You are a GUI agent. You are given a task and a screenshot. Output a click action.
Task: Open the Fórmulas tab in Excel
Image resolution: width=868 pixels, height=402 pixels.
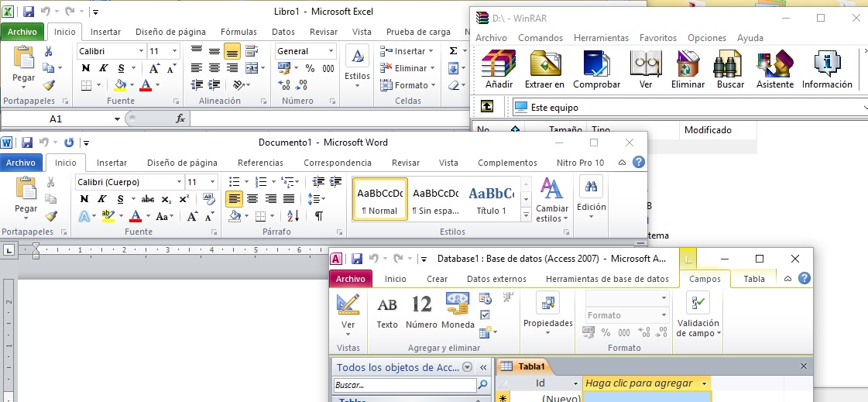[x=238, y=32]
